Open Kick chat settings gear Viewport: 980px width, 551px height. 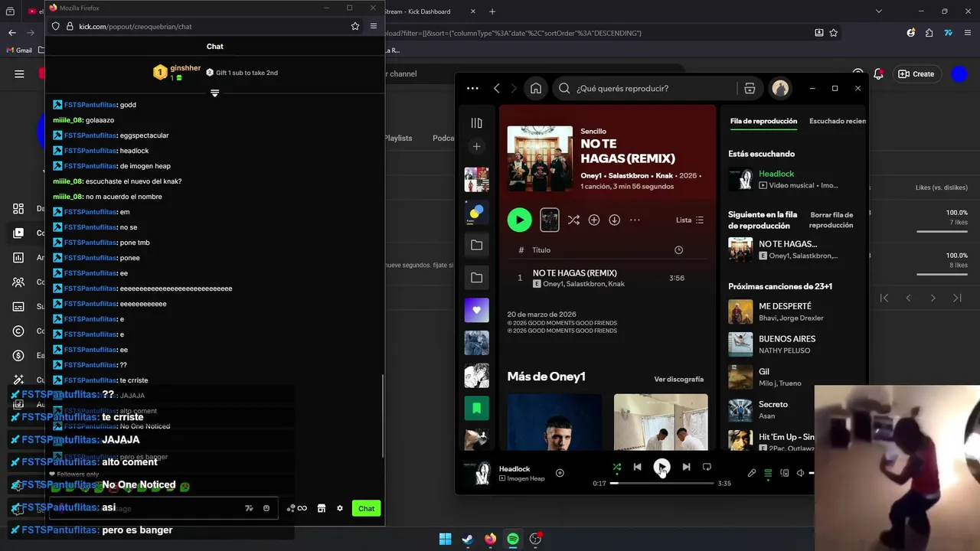340,508
